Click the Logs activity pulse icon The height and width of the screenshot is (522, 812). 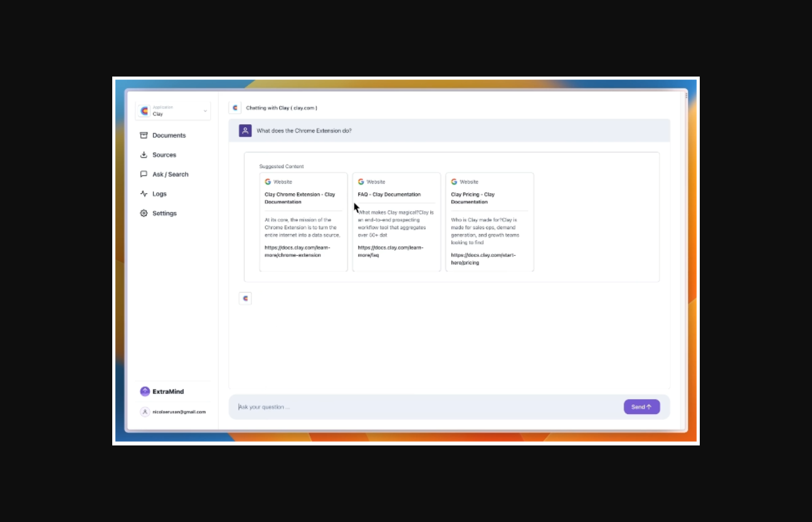pos(144,194)
